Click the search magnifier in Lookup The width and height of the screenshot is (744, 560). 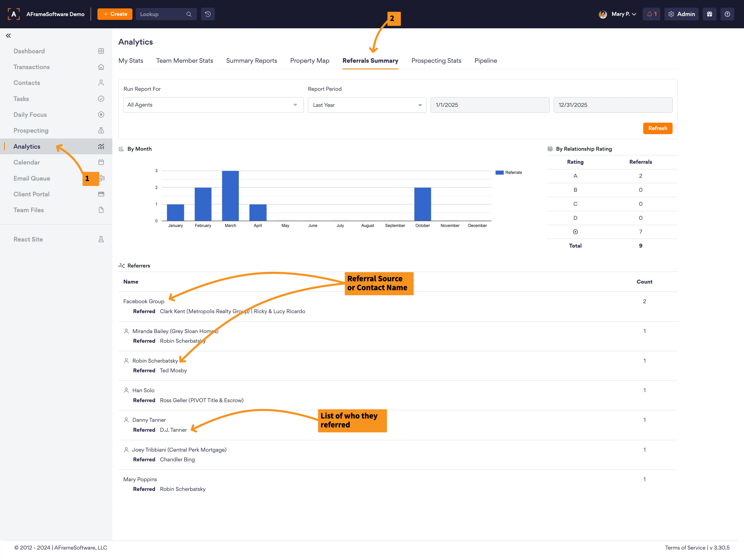[189, 14]
